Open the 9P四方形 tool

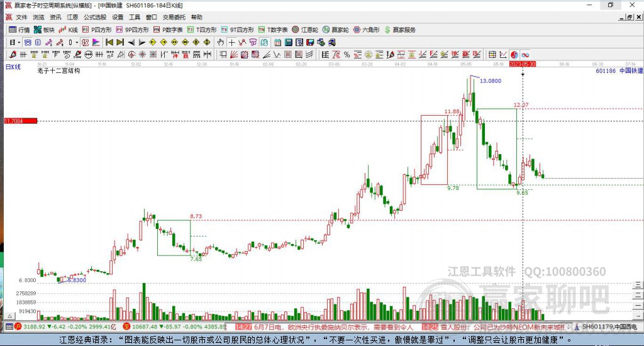tap(132, 30)
